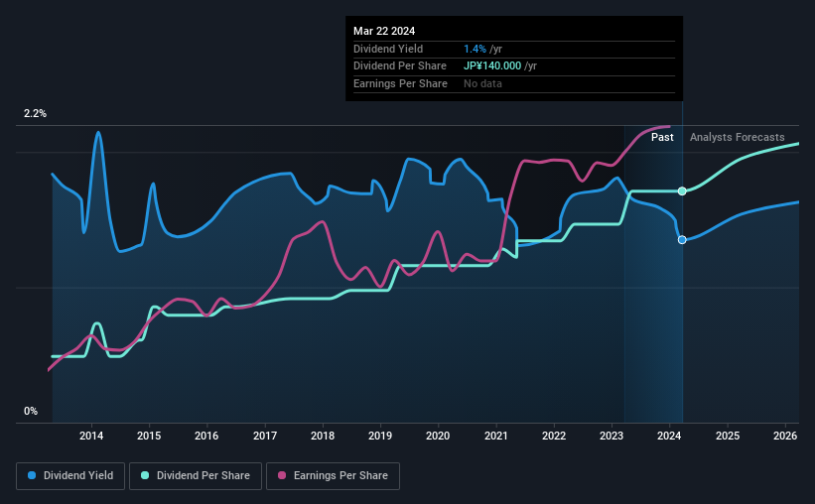This screenshot has height=504, width=815.
Task: Click the 2015 x-axis label
Action: 149,436
